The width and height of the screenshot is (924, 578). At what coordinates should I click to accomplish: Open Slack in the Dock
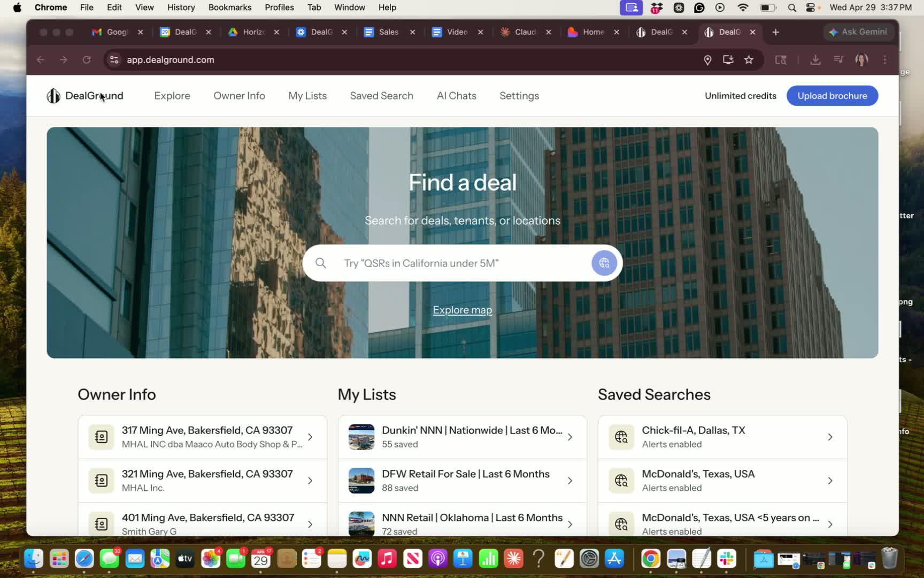pos(727,559)
